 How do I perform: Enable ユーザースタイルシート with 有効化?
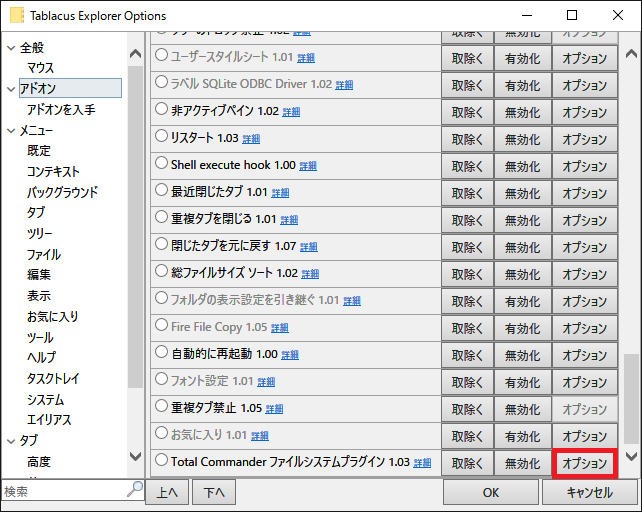pyautogui.click(x=522, y=59)
